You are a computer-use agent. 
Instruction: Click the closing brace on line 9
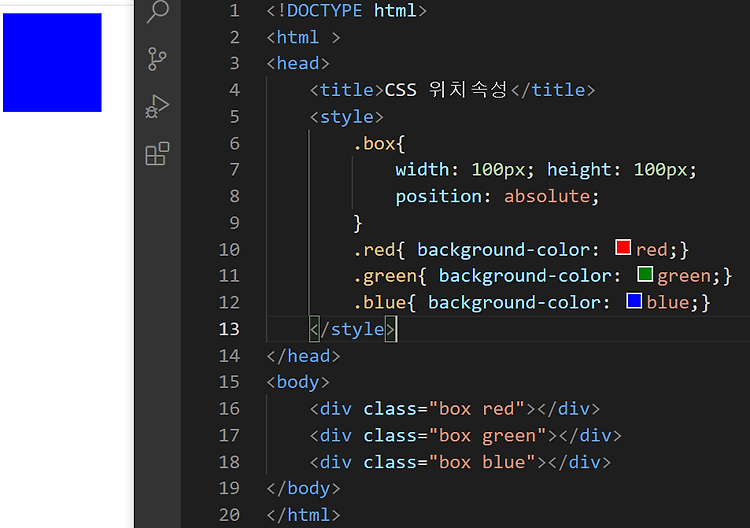[358, 223]
